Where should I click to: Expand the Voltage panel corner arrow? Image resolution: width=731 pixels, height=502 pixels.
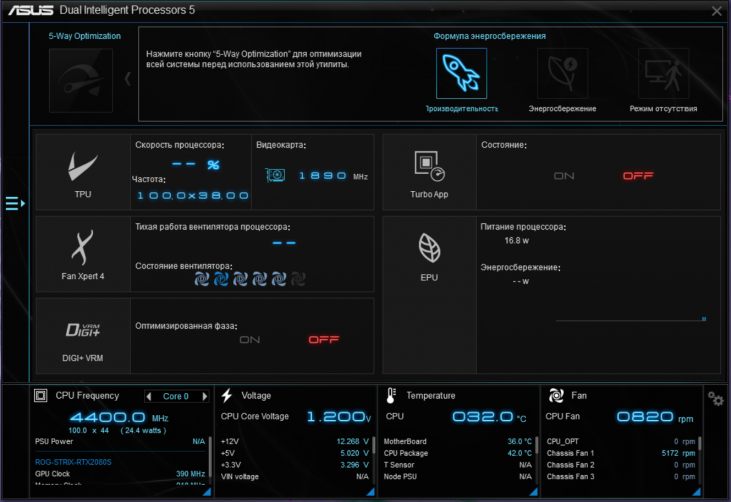click(x=370, y=491)
